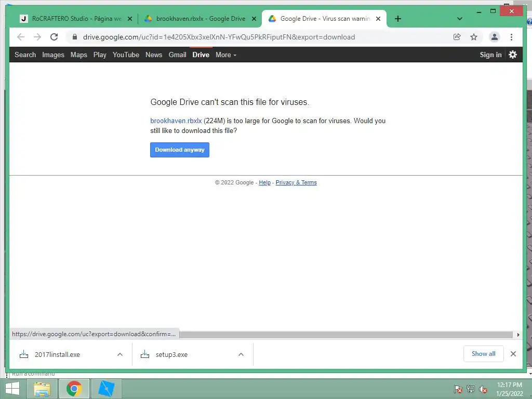Open the Chrome profile avatar

(x=495, y=37)
